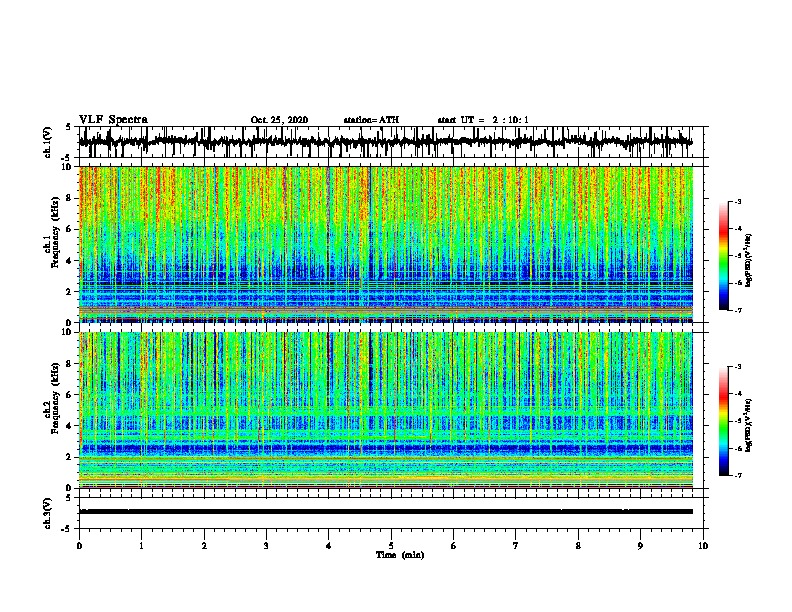Click the ch.3(V) black signal band

tap(386, 512)
